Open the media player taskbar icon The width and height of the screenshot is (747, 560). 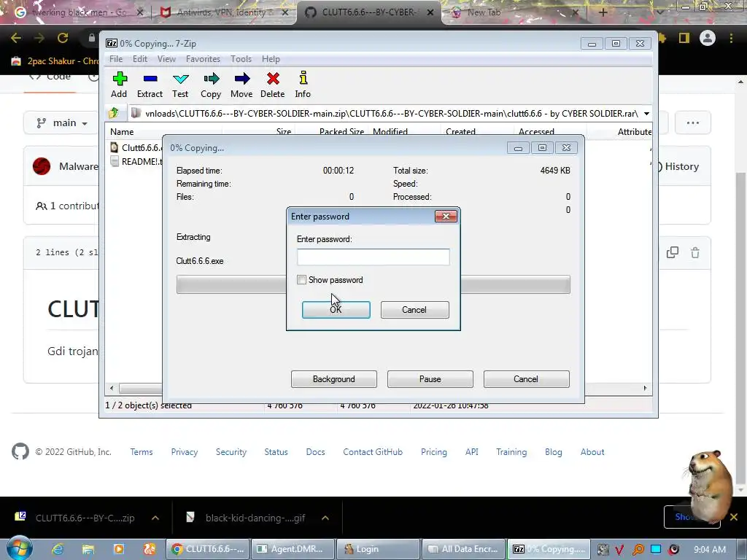[x=119, y=549]
